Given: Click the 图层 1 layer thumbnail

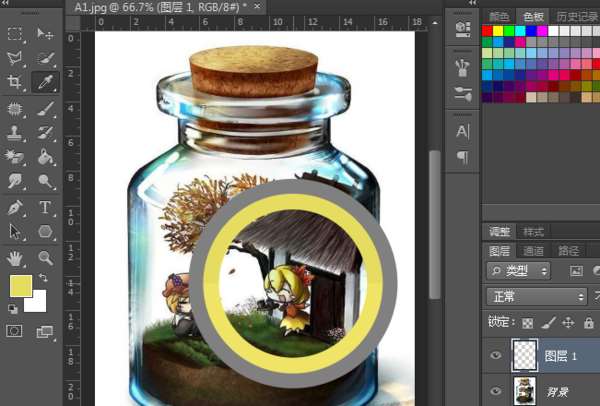Looking at the screenshot, I should (525, 355).
